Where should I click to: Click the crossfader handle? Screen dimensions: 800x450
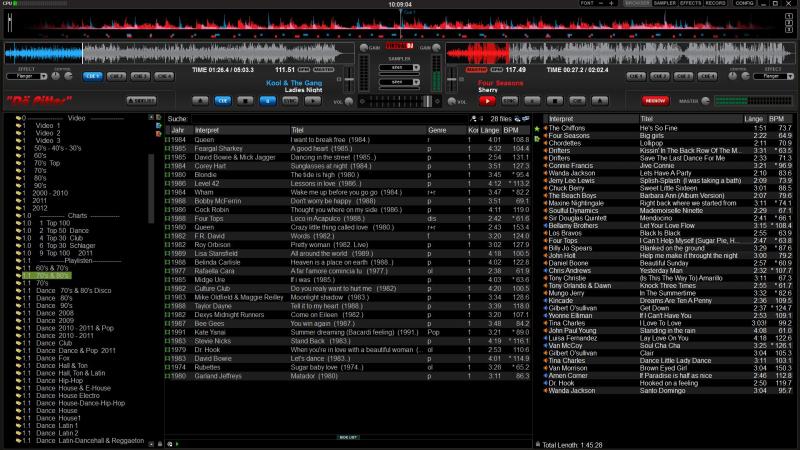pos(428,101)
